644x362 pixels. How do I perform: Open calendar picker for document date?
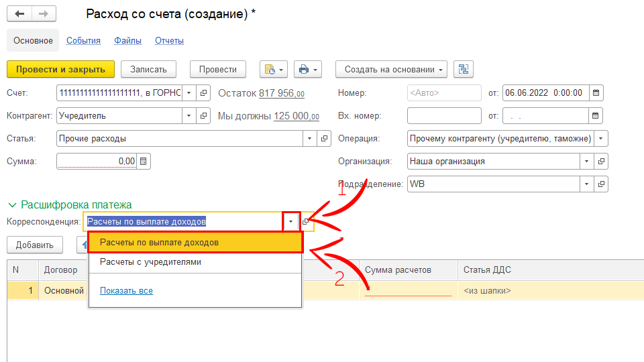point(596,93)
